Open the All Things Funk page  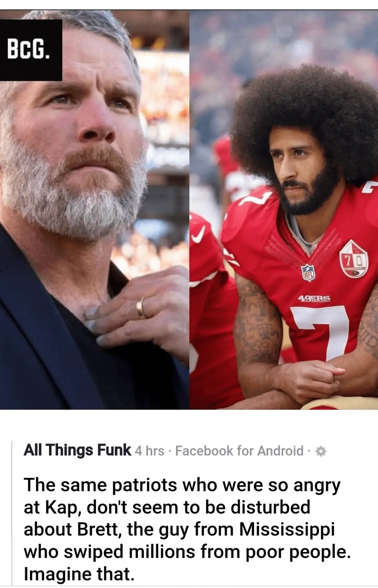coord(77,450)
